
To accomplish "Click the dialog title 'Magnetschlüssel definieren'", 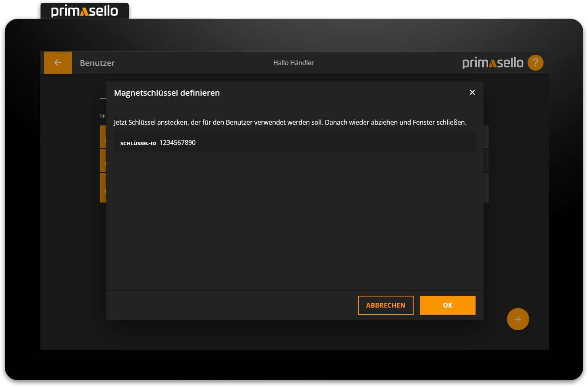I will click(166, 92).
